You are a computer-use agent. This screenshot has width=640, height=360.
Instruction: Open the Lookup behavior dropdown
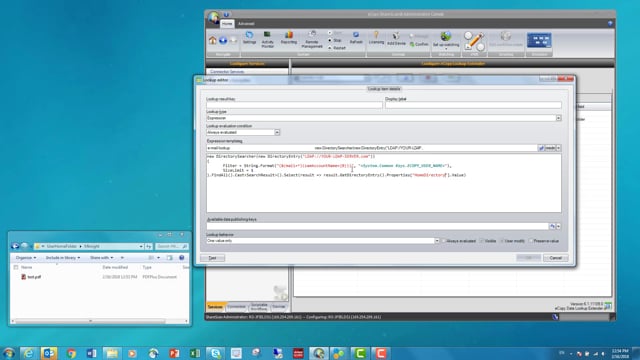pyautogui.click(x=437, y=241)
